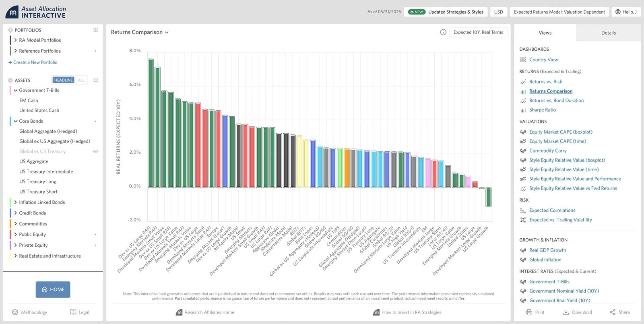Select Global Aggregate (Hedged) asset
The height and width of the screenshot is (324, 644).
click(48, 131)
